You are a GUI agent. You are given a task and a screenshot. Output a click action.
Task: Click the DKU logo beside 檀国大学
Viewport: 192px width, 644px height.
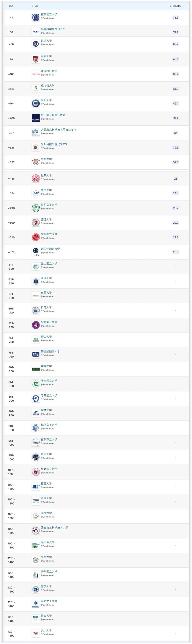pyautogui.click(x=36, y=487)
